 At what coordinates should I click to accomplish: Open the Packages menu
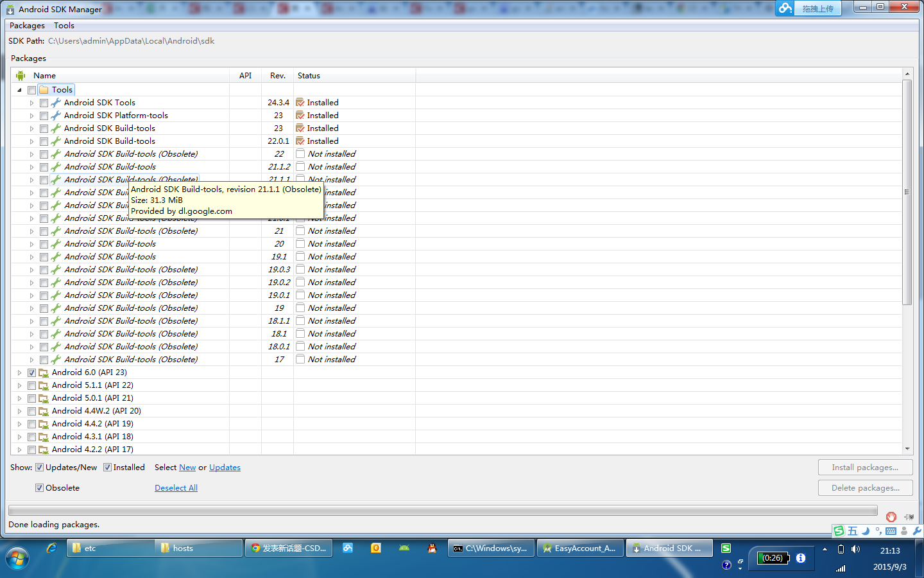pyautogui.click(x=27, y=26)
